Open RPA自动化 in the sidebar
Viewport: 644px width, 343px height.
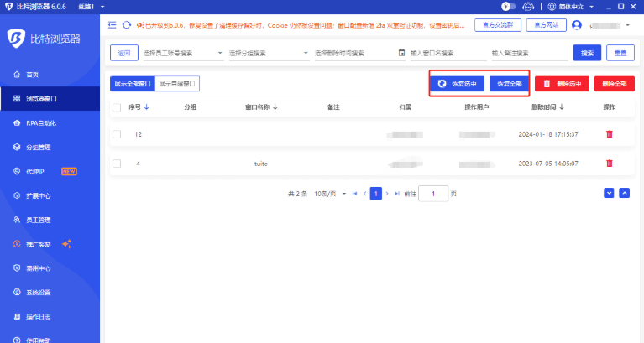click(50, 123)
